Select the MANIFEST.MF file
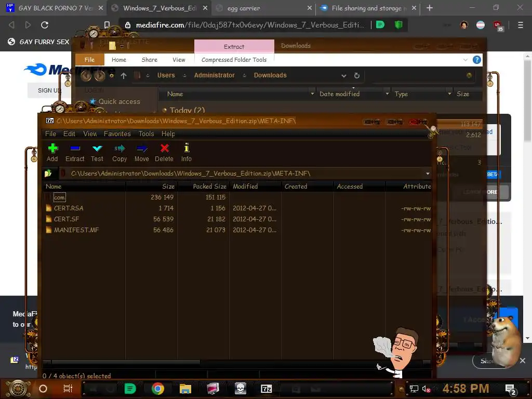Screen dimensions: 532x399 click(x=76, y=230)
